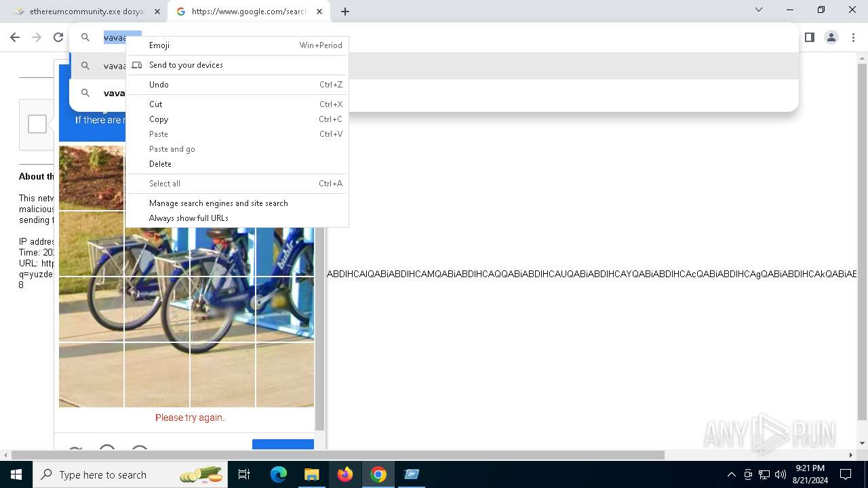The height and width of the screenshot is (488, 868).
Task: Click vertical scrollbar down arrow
Action: click(x=862, y=443)
